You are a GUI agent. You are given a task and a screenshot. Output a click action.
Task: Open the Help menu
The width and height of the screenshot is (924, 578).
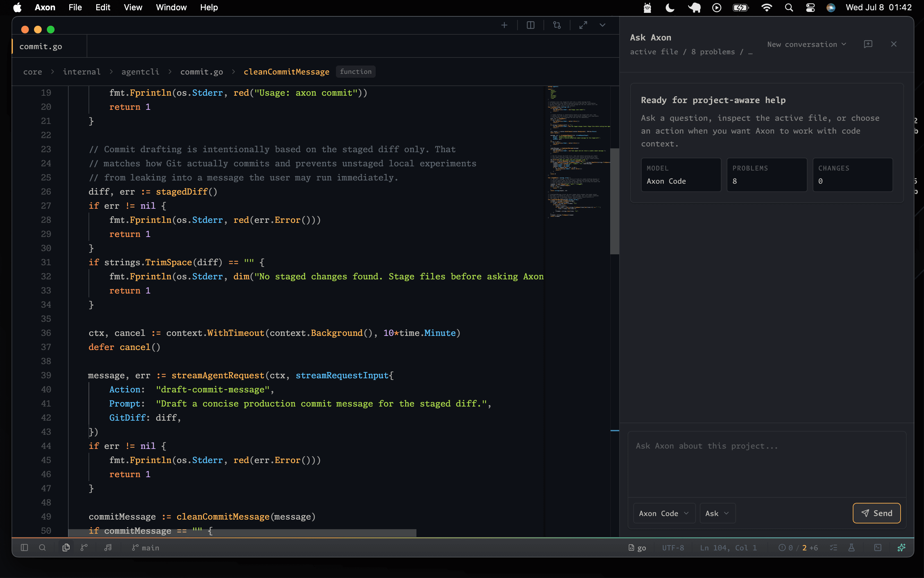coord(209,7)
